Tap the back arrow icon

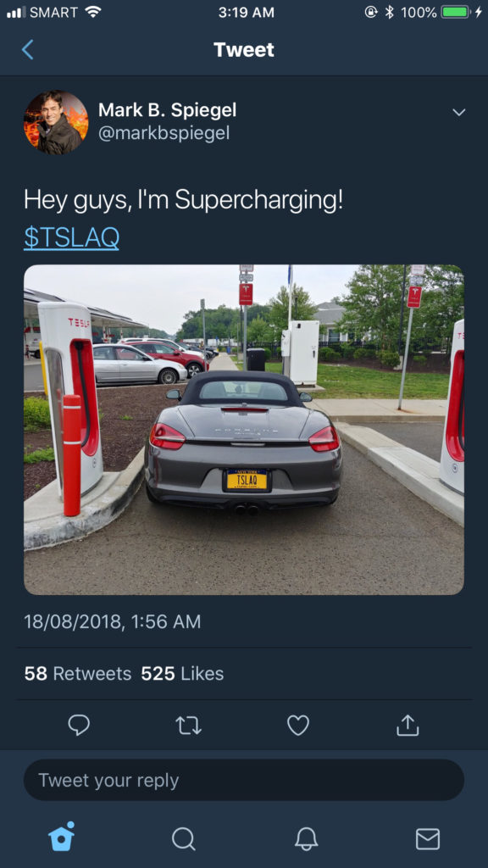28,50
